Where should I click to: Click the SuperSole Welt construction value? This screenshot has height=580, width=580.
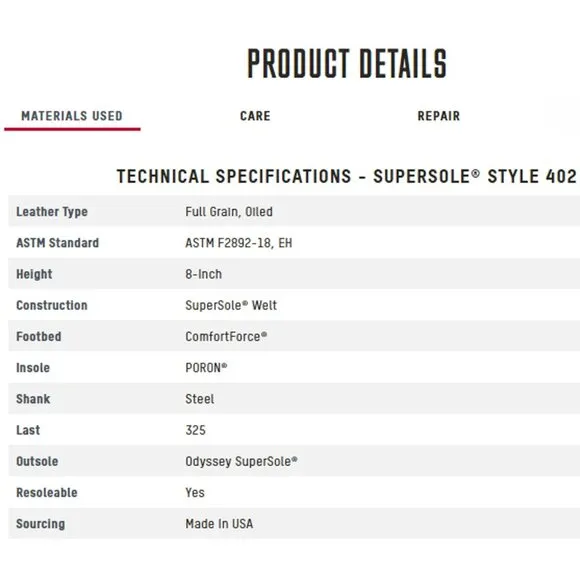click(x=231, y=306)
